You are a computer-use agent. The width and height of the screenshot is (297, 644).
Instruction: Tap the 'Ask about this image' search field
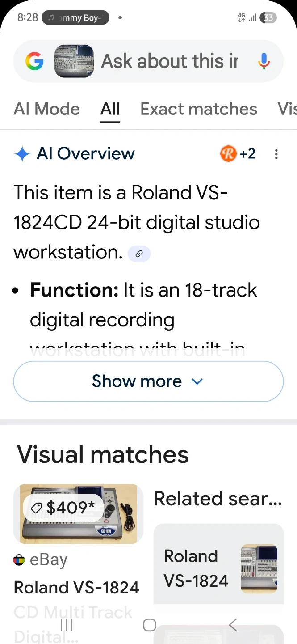coord(170,61)
